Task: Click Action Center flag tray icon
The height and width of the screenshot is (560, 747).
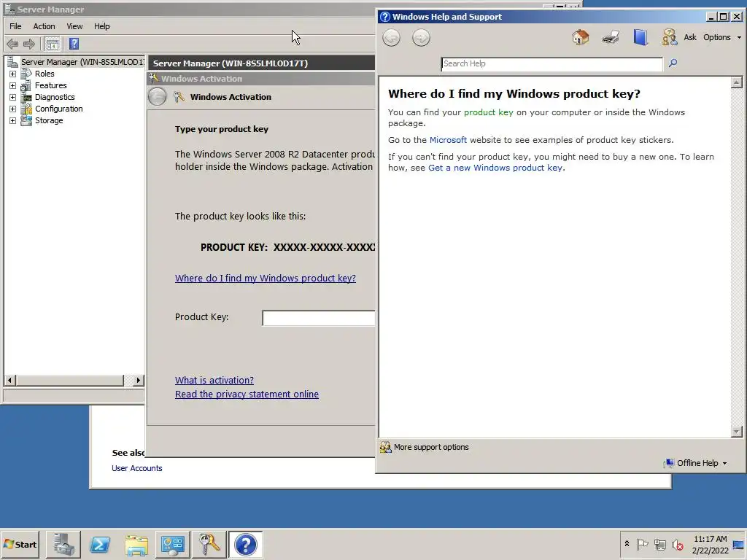Action: point(642,544)
